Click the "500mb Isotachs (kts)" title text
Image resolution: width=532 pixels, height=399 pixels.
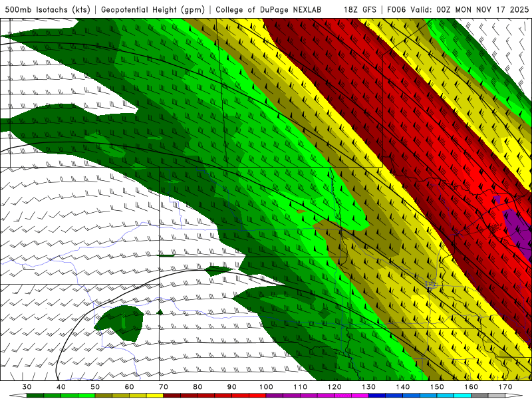pyautogui.click(x=47, y=9)
